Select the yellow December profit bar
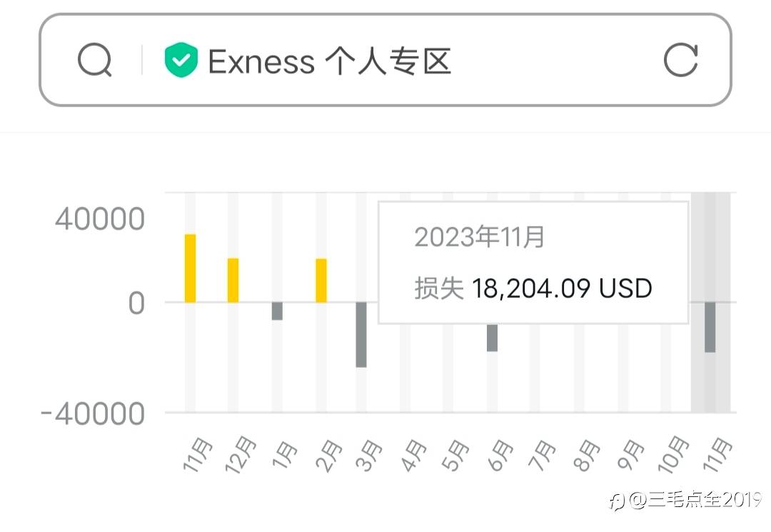The height and width of the screenshot is (532, 771). click(233, 280)
